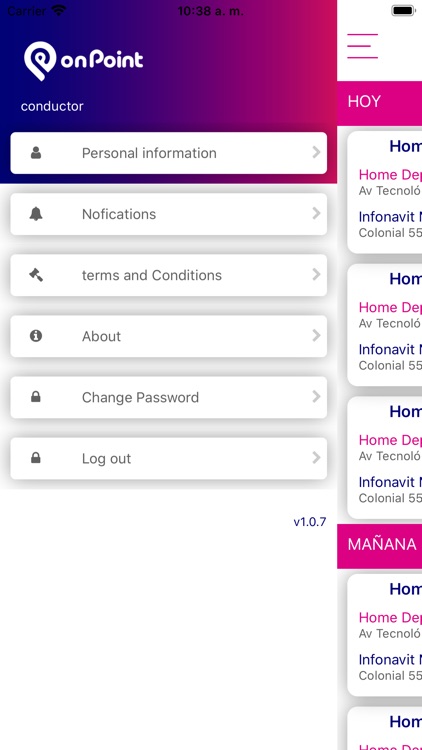Screen dimensions: 422x750
Task: Open Nofications via its right chevron
Action: (x=316, y=214)
